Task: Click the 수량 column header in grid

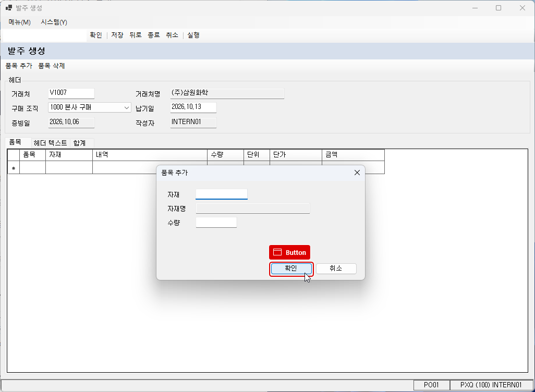Action: 226,155
